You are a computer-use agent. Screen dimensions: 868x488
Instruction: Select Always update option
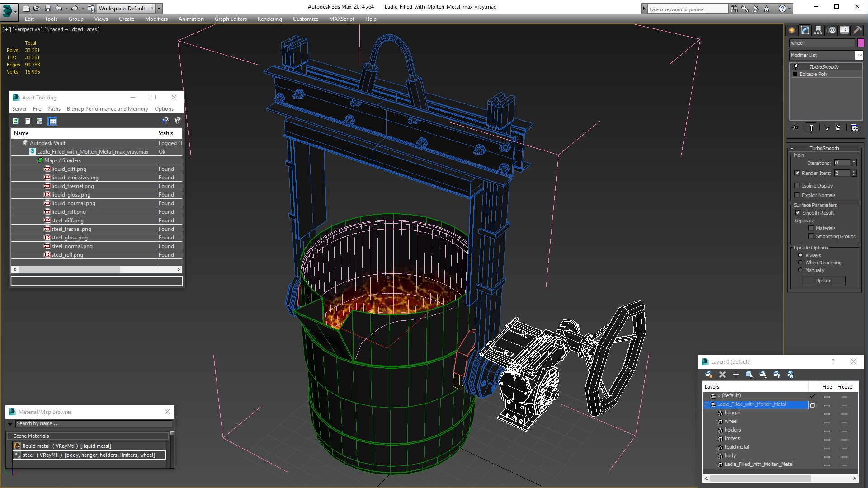(800, 255)
